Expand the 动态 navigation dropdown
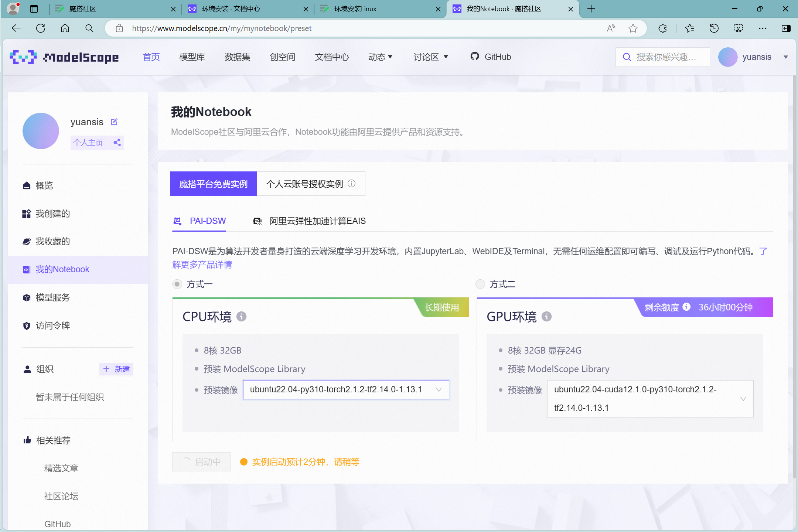798x532 pixels. pos(380,57)
